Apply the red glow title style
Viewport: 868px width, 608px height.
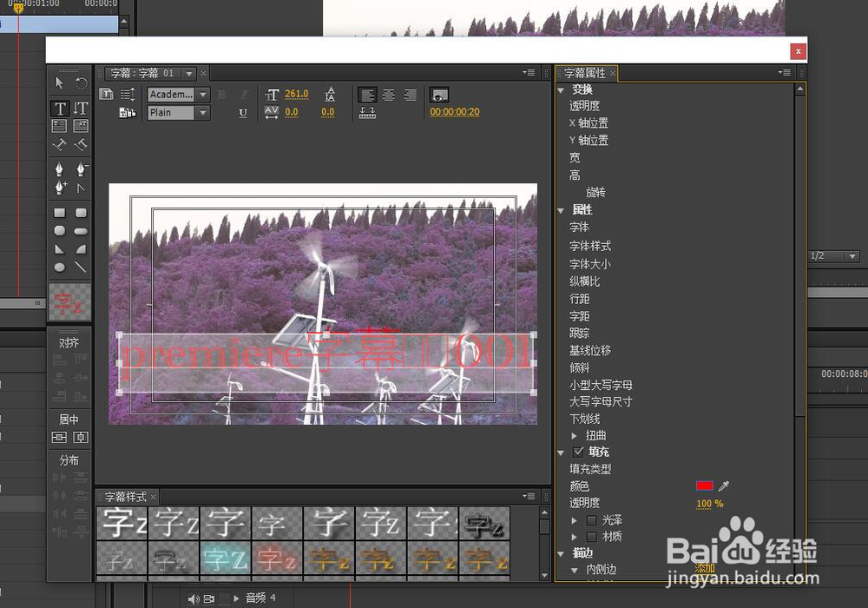pyautogui.click(x=278, y=559)
